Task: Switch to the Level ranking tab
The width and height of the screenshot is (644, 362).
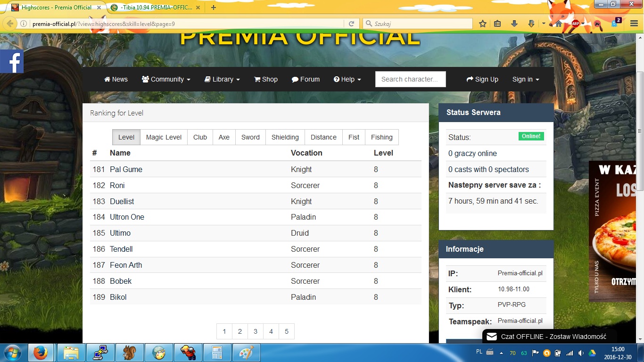Action: click(126, 137)
